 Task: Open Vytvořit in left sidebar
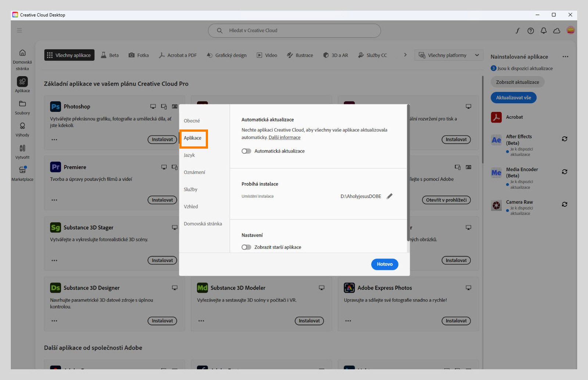coord(22,152)
